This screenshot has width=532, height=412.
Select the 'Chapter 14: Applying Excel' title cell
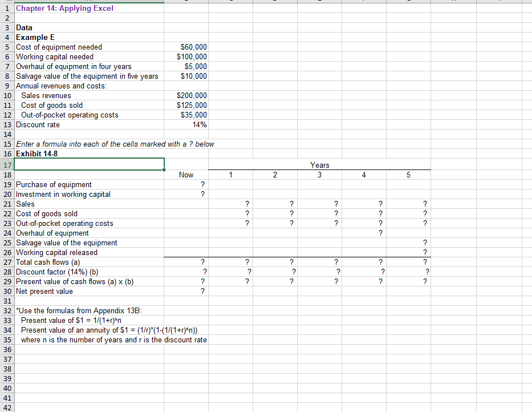pyautogui.click(x=90, y=8)
